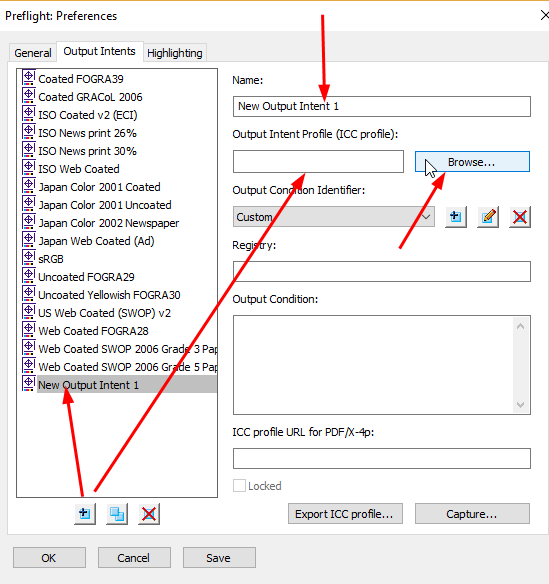Click the Save button

(x=219, y=558)
